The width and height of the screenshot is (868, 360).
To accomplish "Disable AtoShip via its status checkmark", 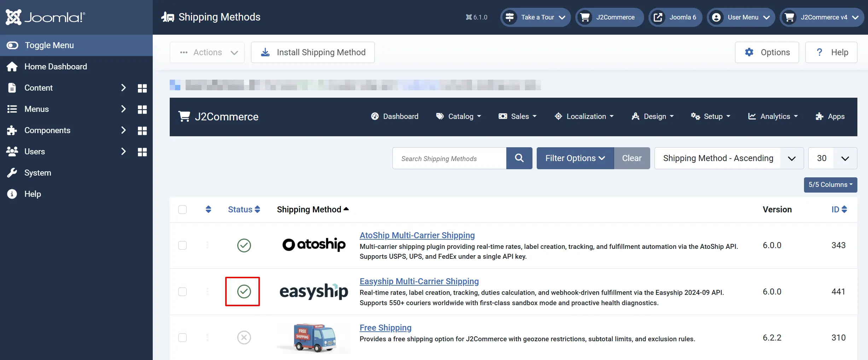I will (x=244, y=245).
